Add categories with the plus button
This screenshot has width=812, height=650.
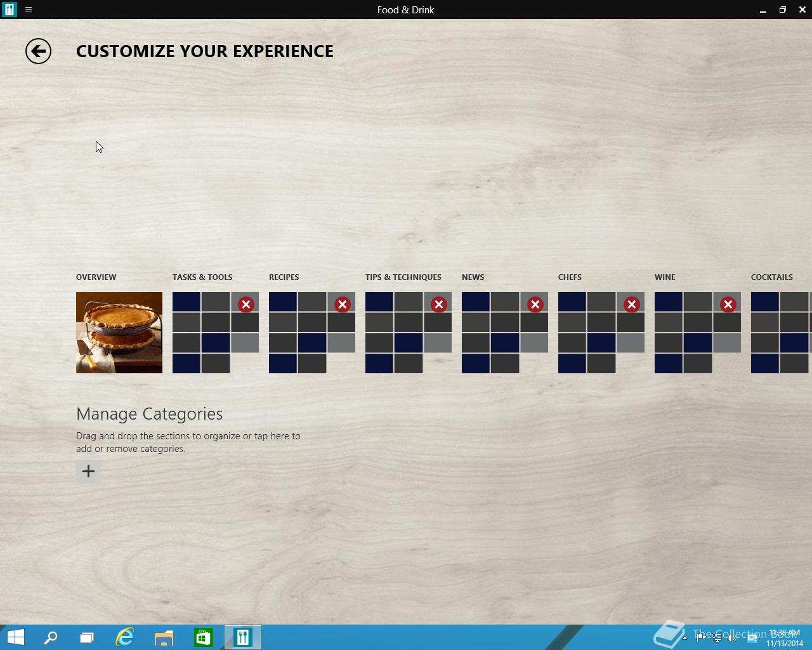click(88, 472)
